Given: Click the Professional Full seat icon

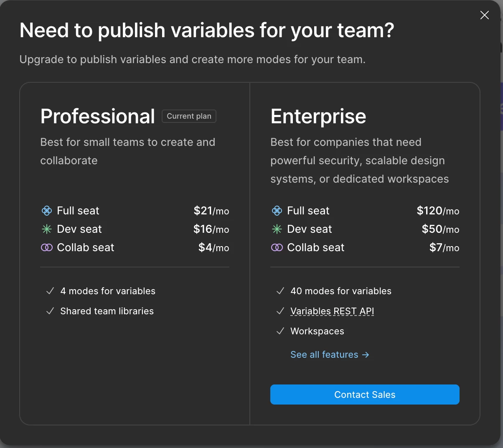Looking at the screenshot, I should coord(47,211).
